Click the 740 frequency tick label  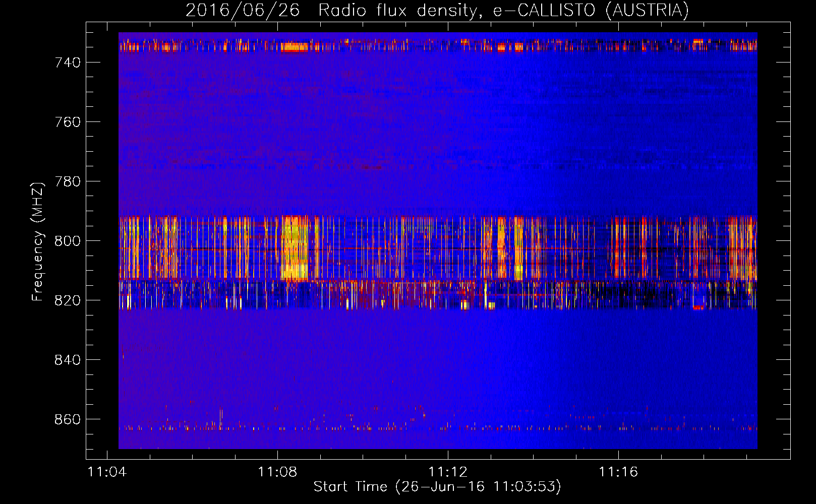point(68,62)
